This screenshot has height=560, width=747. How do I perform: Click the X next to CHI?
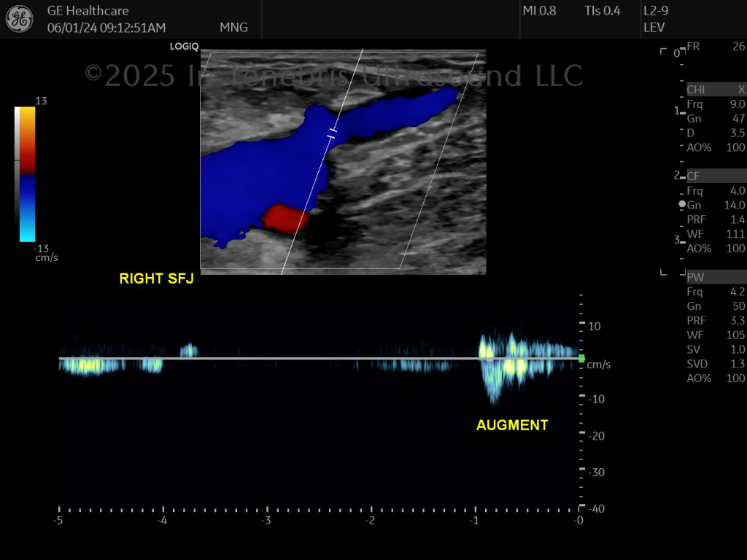coord(741,90)
